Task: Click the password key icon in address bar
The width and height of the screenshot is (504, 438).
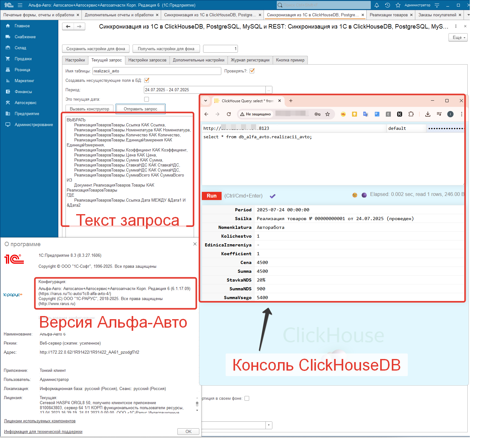Action: [x=318, y=114]
